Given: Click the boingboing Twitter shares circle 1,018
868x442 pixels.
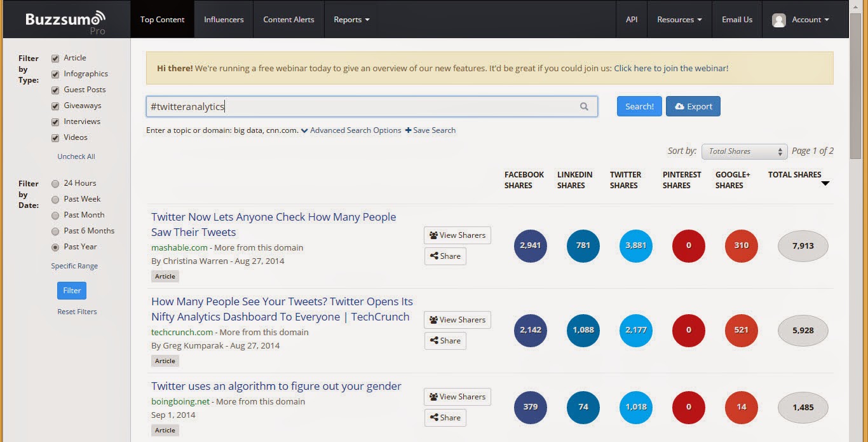Looking at the screenshot, I should pos(635,407).
